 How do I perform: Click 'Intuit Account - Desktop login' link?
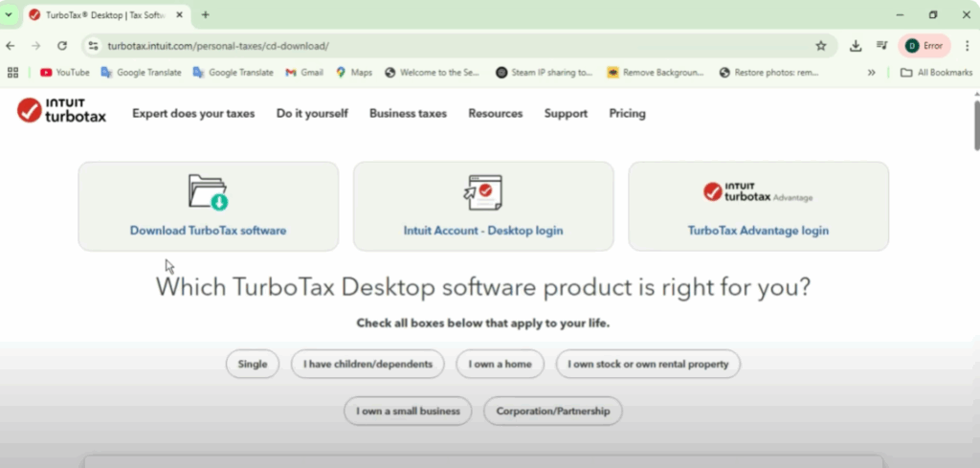pyautogui.click(x=483, y=231)
